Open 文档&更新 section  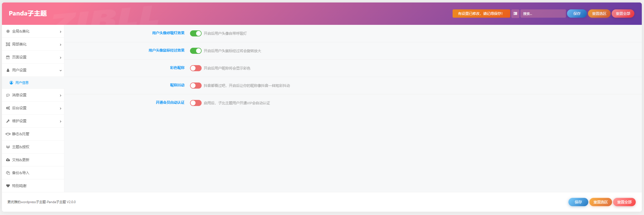pyautogui.click(x=33, y=160)
